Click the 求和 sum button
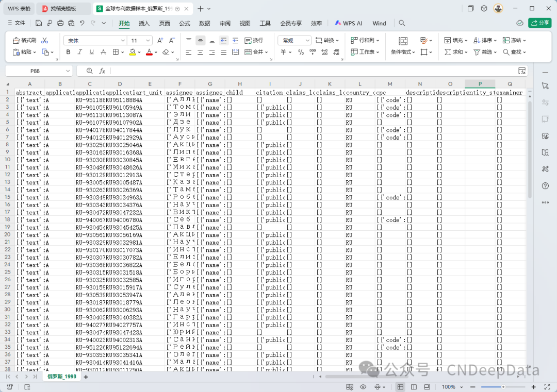557x392 pixels. pos(456,52)
